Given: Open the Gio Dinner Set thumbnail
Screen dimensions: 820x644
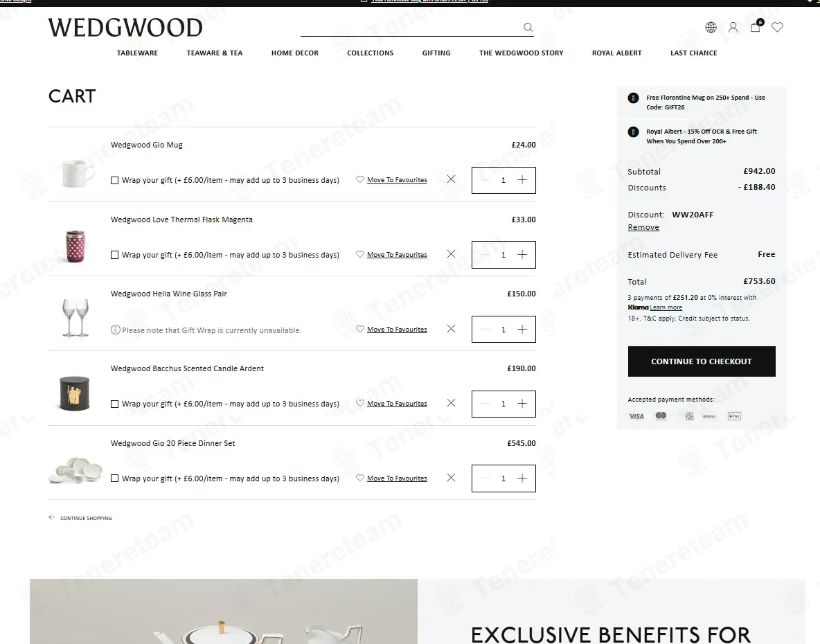Looking at the screenshot, I should (x=75, y=470).
